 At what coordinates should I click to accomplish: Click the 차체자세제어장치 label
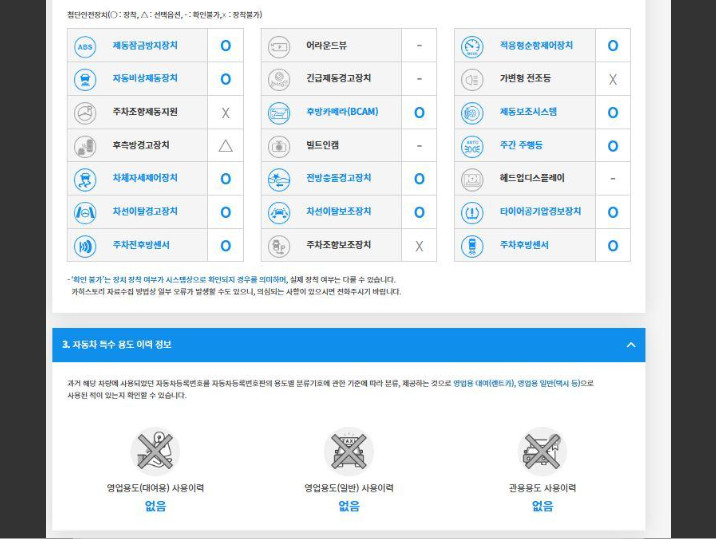click(145, 179)
